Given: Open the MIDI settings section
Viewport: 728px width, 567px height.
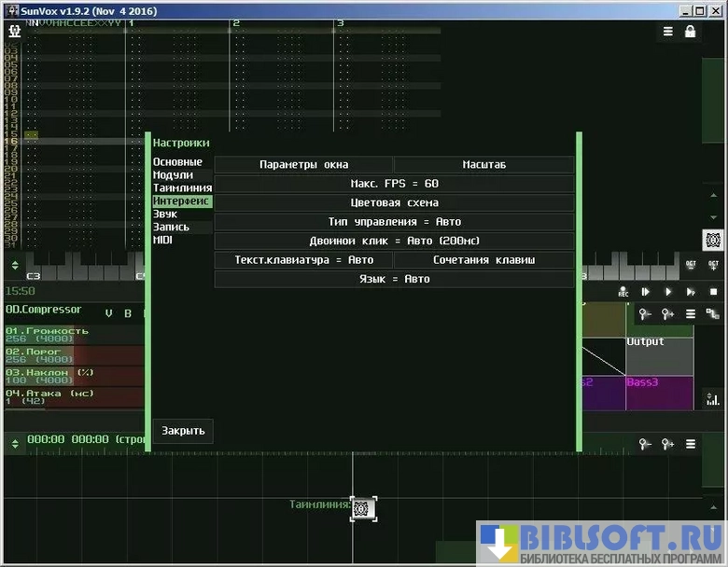Looking at the screenshot, I should coord(163,240).
